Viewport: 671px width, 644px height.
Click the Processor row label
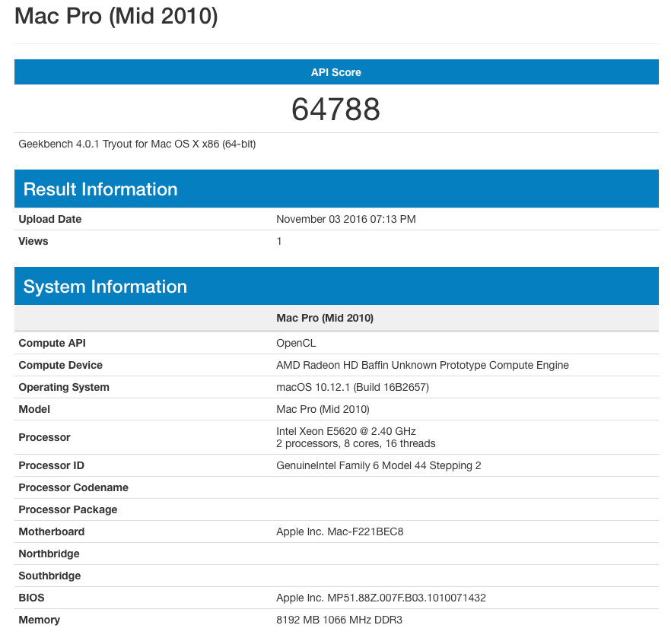[x=44, y=437]
